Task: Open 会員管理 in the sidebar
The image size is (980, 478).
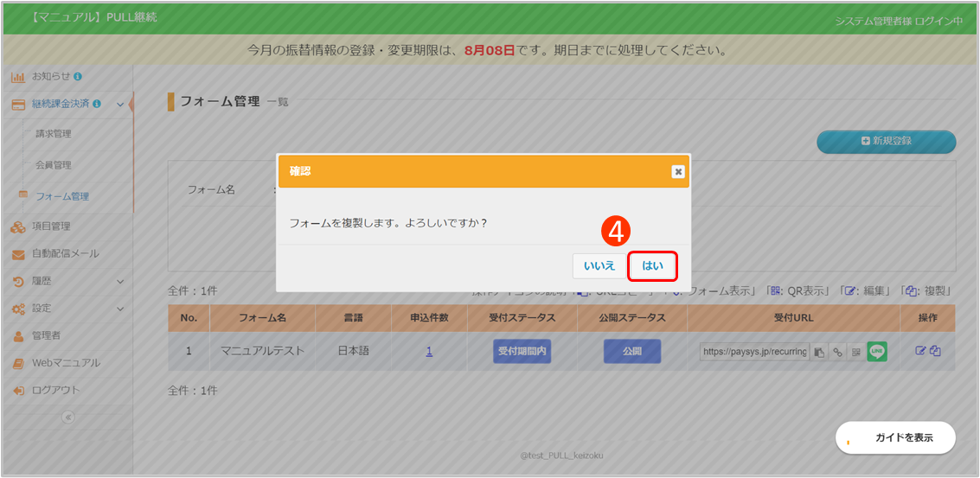Action: pos(54,165)
